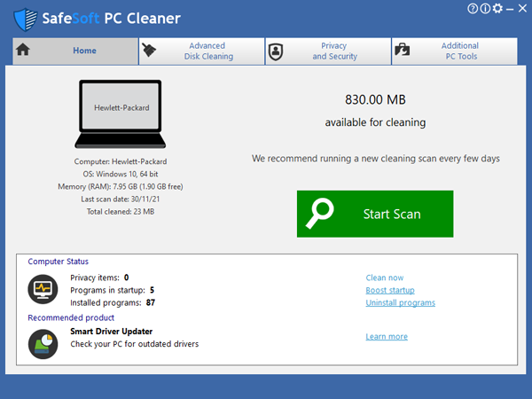
Task: Click the Clean now link
Action: [x=385, y=278]
